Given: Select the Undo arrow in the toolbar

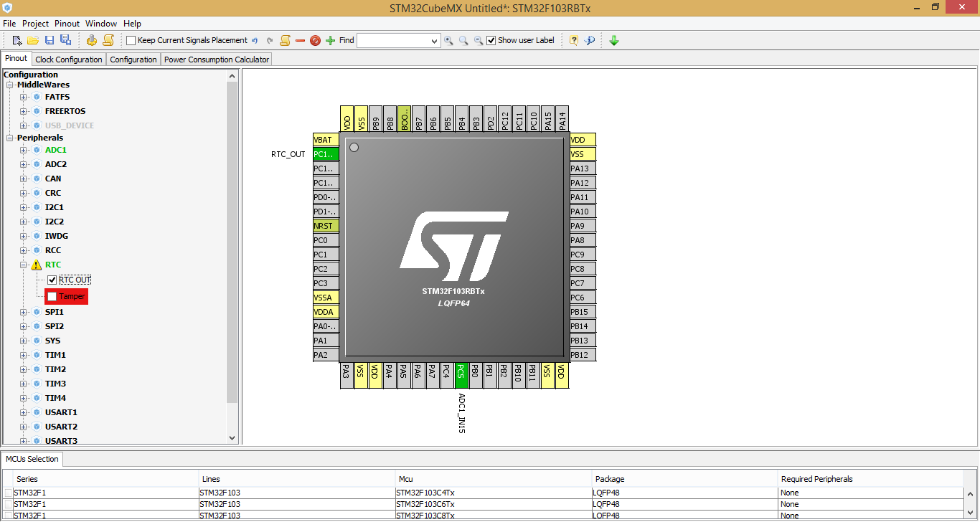Looking at the screenshot, I should (x=255, y=40).
